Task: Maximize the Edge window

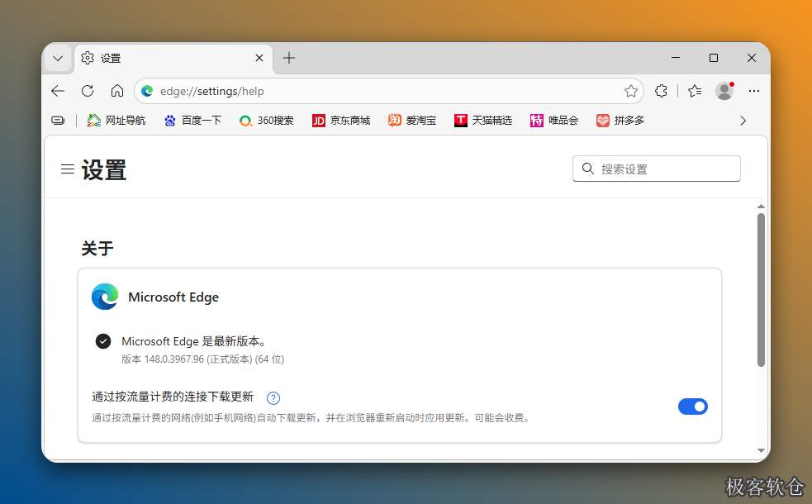Action: (x=714, y=58)
